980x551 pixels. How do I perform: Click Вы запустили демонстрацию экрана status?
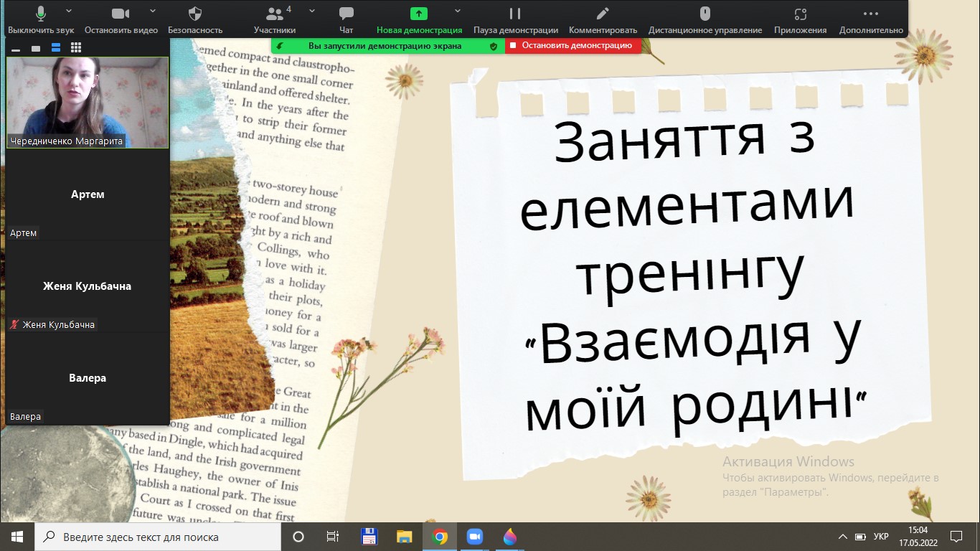click(x=385, y=46)
